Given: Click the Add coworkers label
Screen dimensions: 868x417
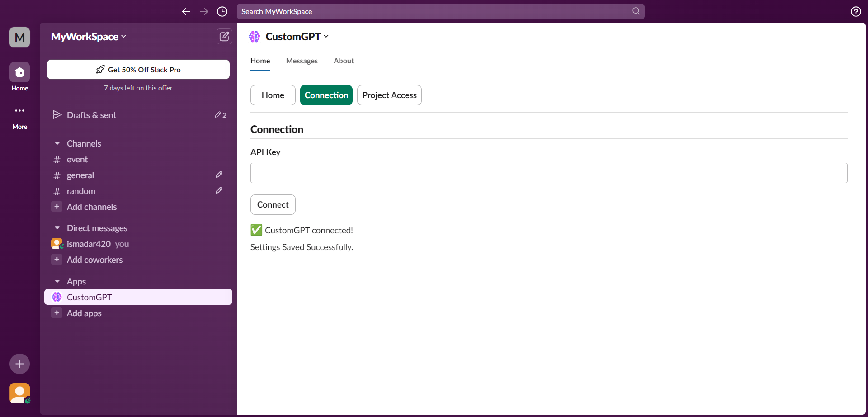Looking at the screenshot, I should tap(95, 260).
